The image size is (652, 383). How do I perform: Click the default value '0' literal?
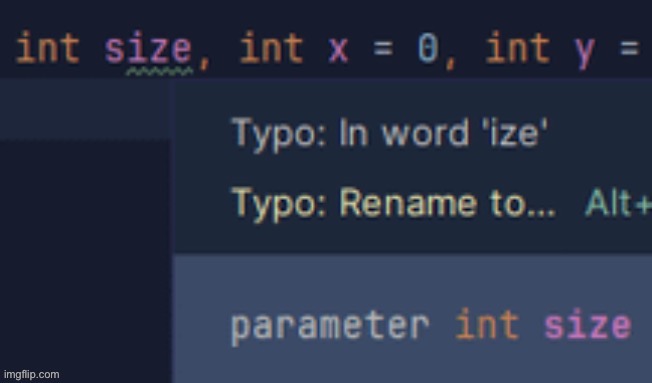click(x=428, y=49)
